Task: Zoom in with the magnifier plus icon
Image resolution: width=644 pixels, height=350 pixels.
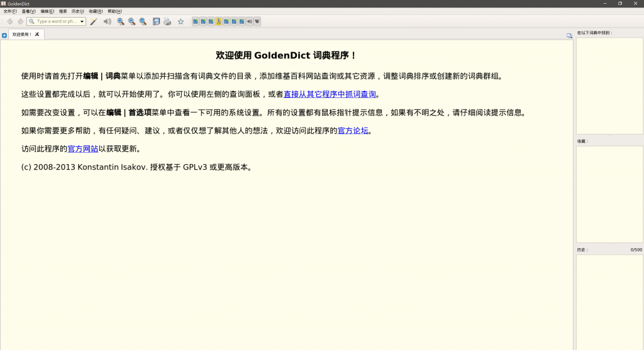Action: coord(120,21)
